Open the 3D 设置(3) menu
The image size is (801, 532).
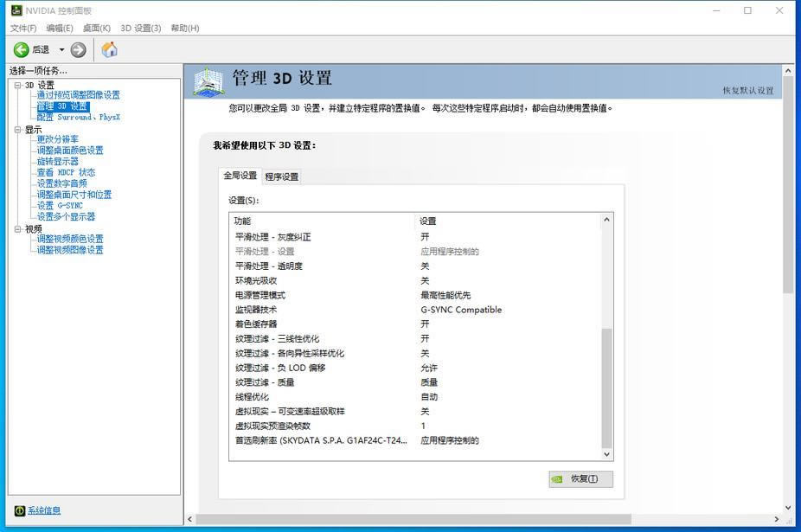tap(140, 28)
